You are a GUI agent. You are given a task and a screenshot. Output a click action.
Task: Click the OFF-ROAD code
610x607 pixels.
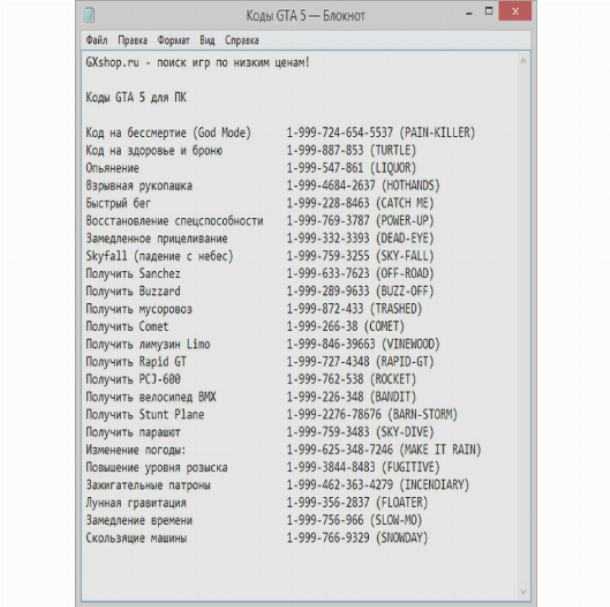coord(360,274)
